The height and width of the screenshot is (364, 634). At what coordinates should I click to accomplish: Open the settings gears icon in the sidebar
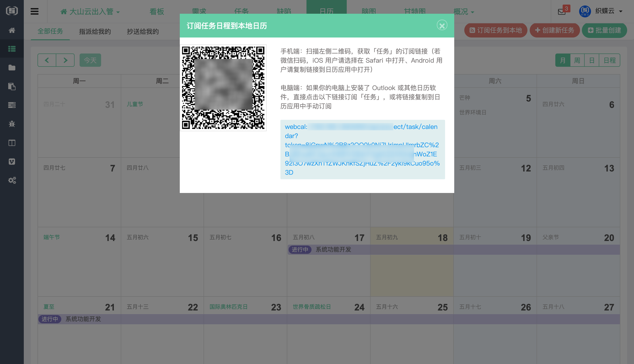pyautogui.click(x=12, y=180)
